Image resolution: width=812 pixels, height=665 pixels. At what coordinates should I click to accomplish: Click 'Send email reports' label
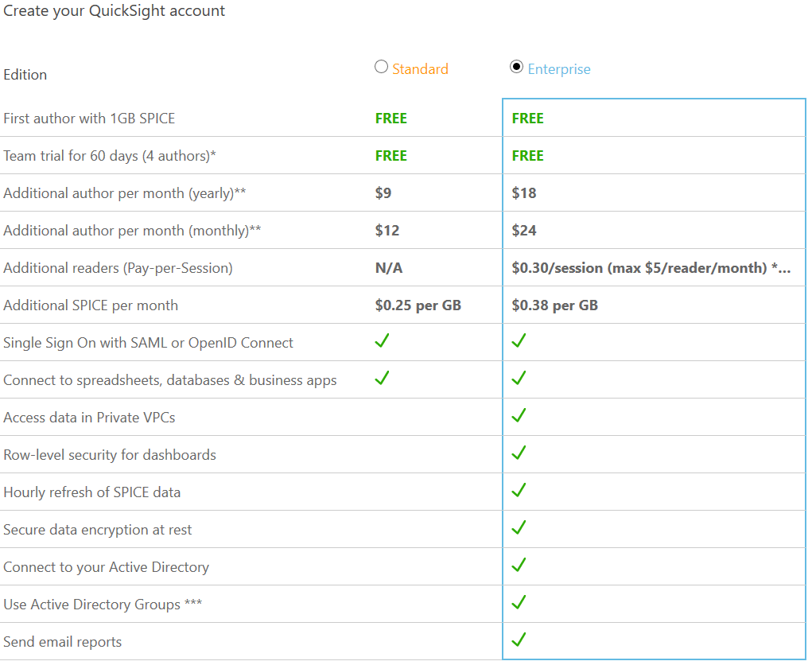pos(63,642)
